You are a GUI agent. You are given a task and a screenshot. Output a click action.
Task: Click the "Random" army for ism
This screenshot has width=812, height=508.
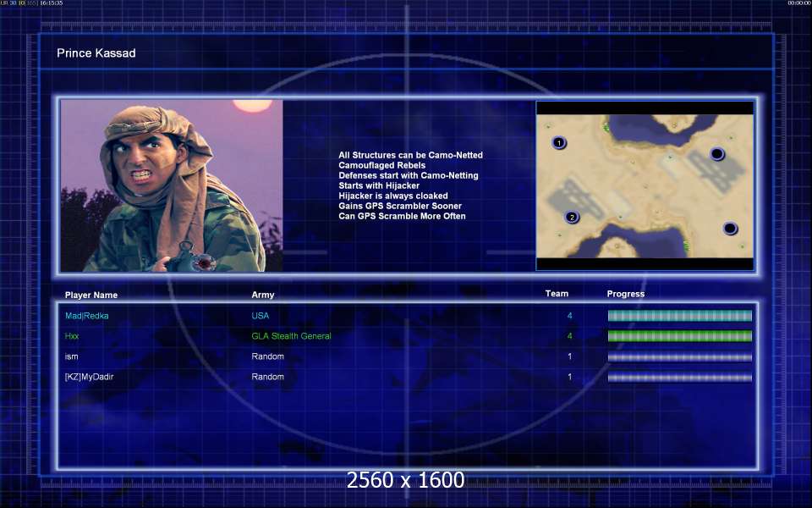tap(268, 356)
